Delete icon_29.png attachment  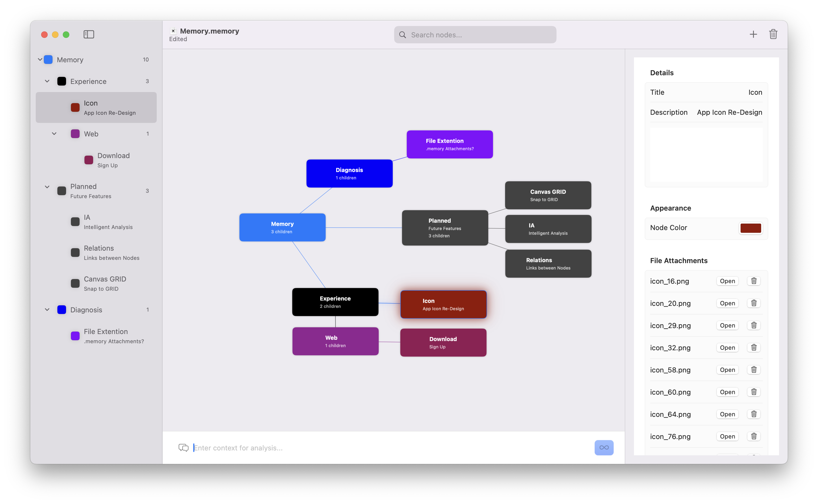pyautogui.click(x=754, y=325)
